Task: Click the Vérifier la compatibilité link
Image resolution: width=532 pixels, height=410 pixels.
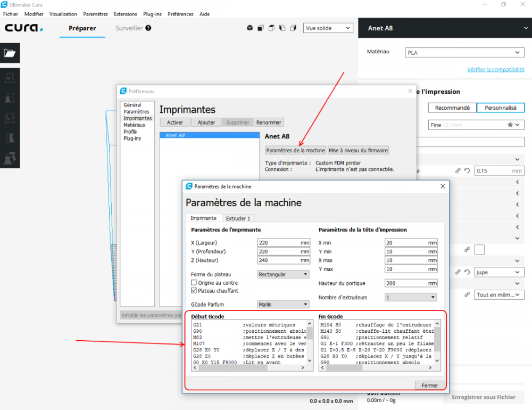Action: (496, 69)
